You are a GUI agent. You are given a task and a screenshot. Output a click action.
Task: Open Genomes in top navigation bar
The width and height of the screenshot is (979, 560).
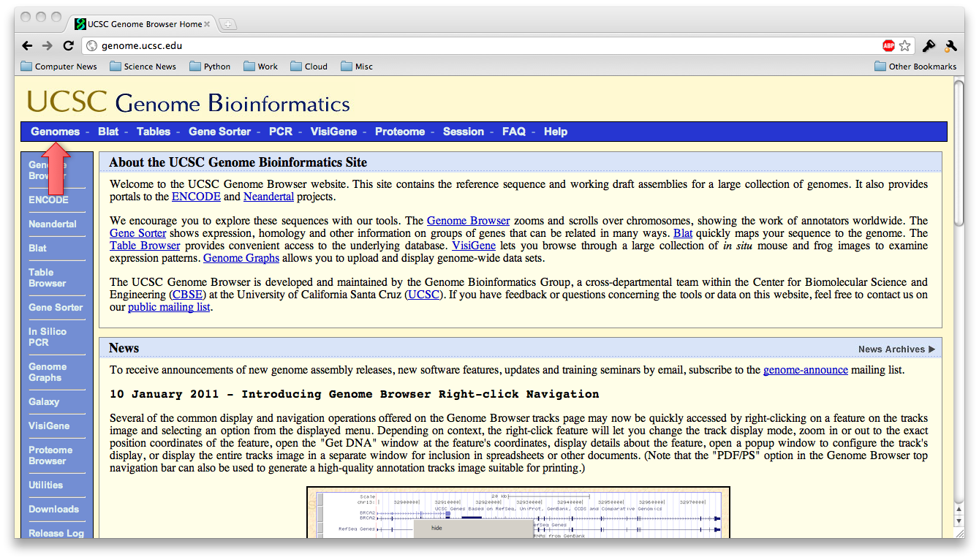(56, 132)
